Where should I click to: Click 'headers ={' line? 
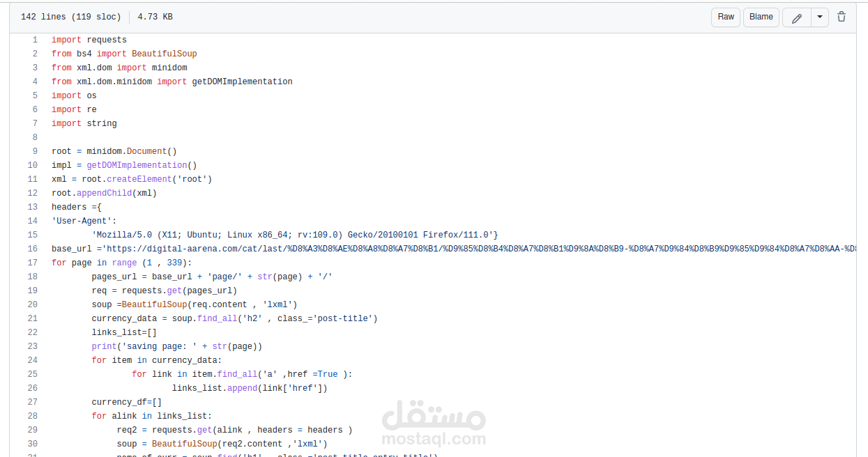tap(77, 207)
